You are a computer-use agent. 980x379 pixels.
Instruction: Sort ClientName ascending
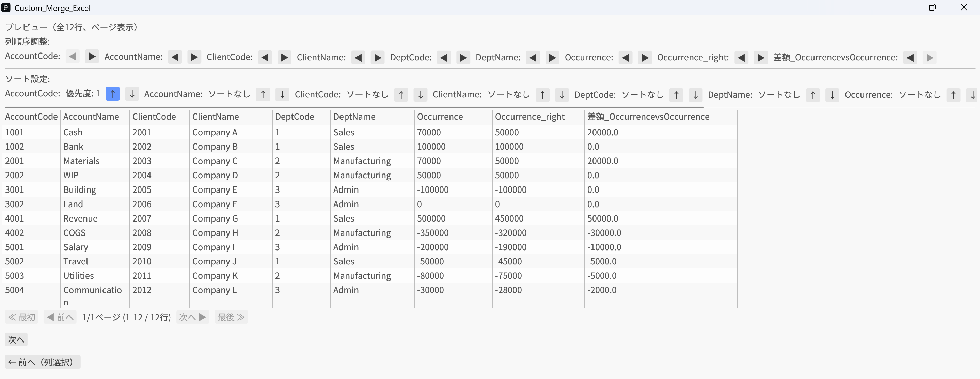pos(542,95)
